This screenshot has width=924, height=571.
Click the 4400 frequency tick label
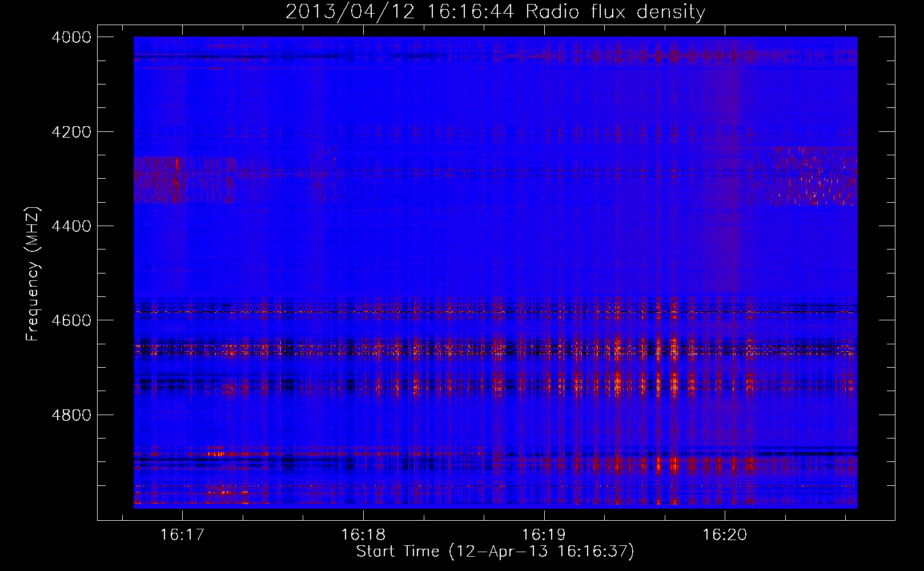point(71,226)
